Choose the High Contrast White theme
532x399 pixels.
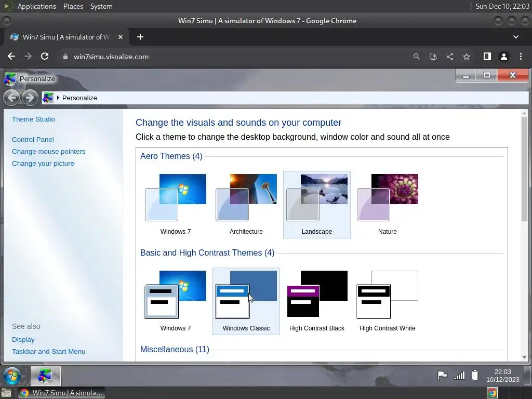point(387,301)
